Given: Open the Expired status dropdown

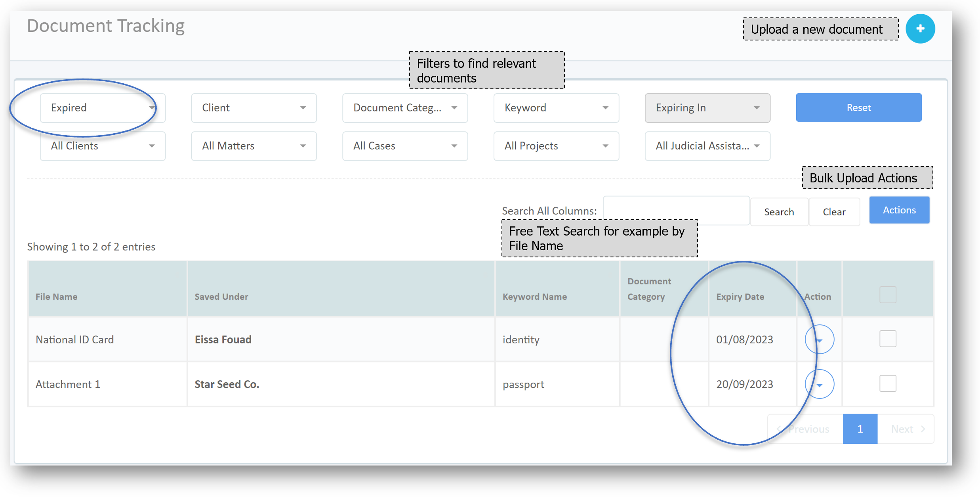Looking at the screenshot, I should (x=102, y=108).
